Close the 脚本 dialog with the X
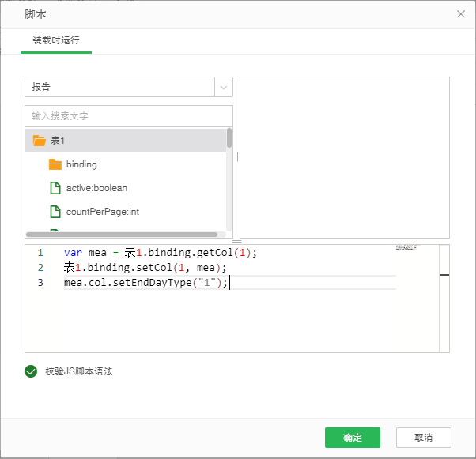Viewport: 476px width, 459px height. pos(461,14)
